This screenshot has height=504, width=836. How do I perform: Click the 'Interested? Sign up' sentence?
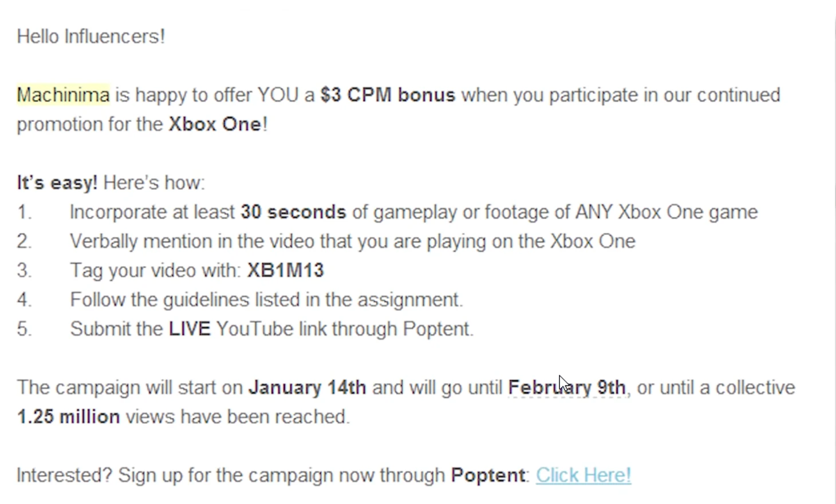click(230, 475)
